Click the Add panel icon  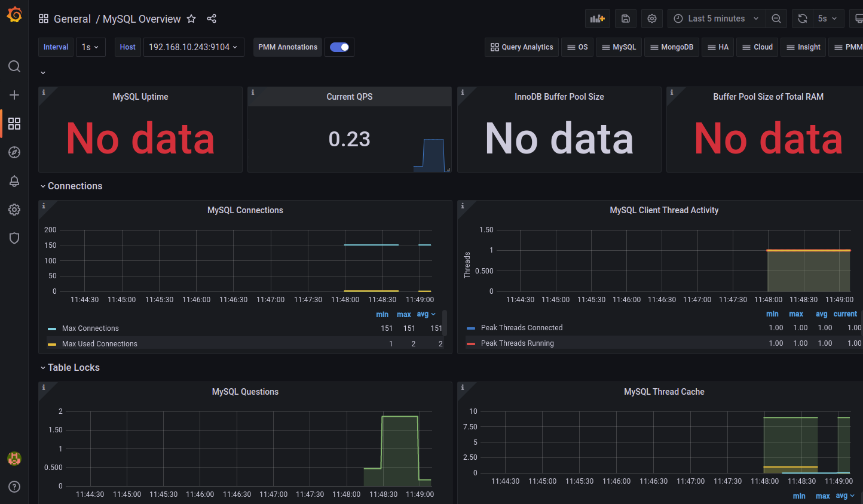click(x=598, y=19)
